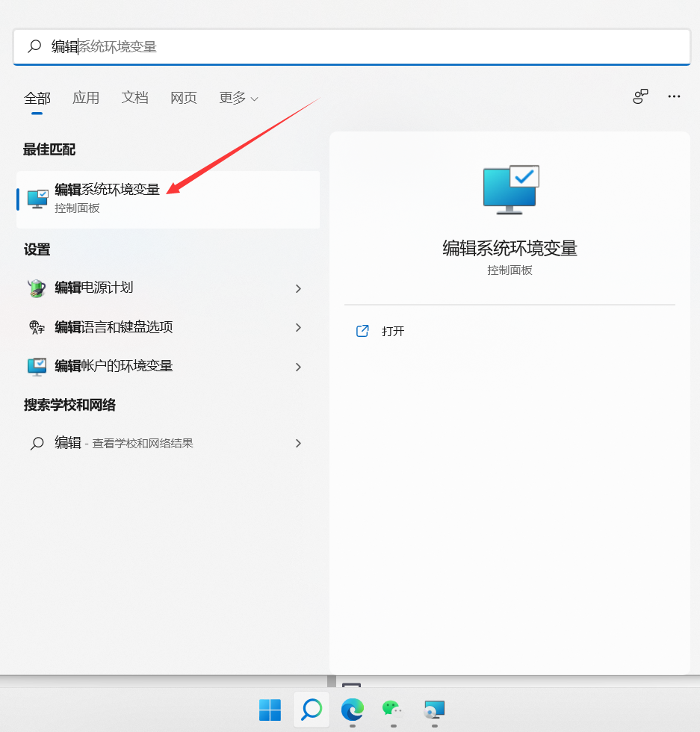Viewport: 700px width, 732px height.
Task: Click the 最佳匹配 section heading
Action: pyautogui.click(x=49, y=150)
